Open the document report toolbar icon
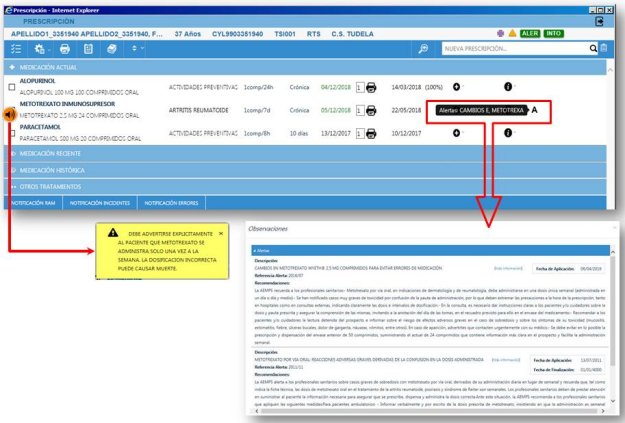 [88, 48]
